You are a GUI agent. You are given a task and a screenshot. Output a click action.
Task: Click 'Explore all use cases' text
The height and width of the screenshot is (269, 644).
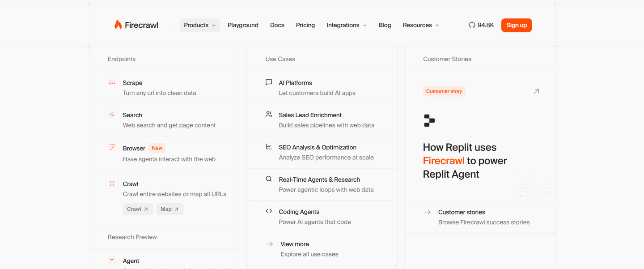pos(309,254)
